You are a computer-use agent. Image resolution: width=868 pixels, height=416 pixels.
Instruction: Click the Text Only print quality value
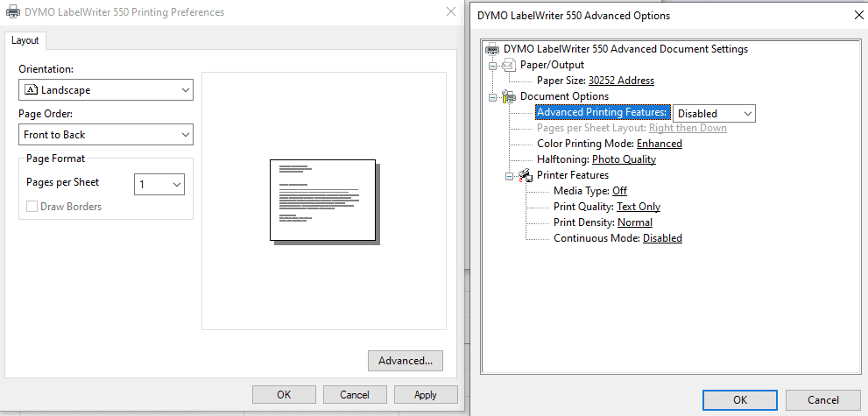click(x=638, y=207)
